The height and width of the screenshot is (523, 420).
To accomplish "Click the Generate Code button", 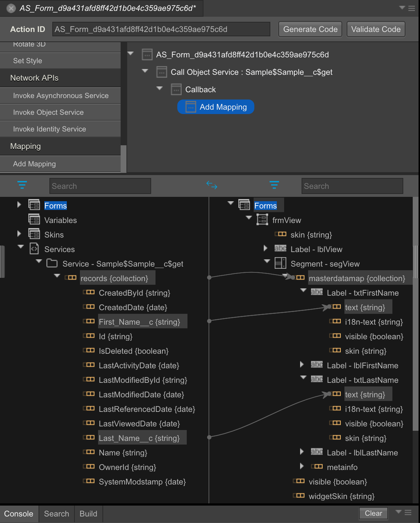I will click(x=310, y=29).
